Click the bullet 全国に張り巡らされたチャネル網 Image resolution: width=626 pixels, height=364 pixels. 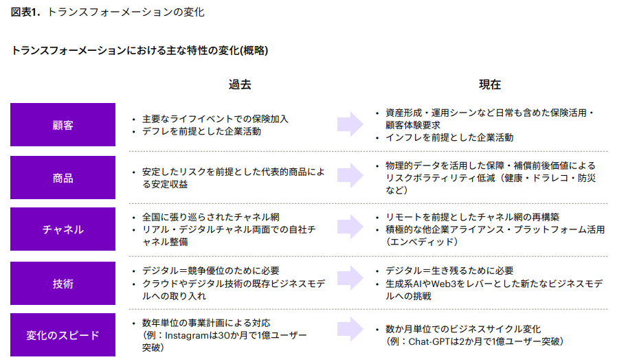(210, 218)
